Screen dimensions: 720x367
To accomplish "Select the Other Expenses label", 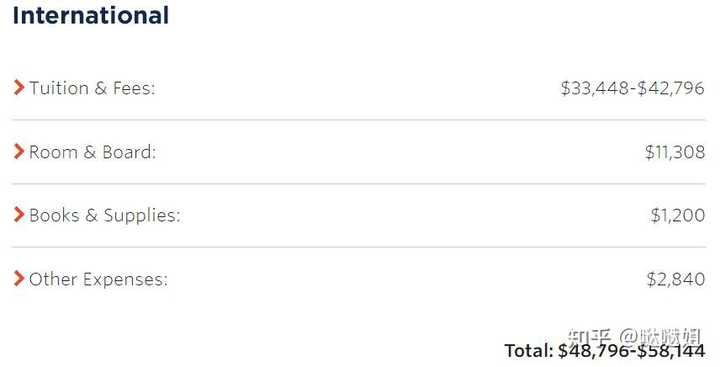I will tap(98, 279).
